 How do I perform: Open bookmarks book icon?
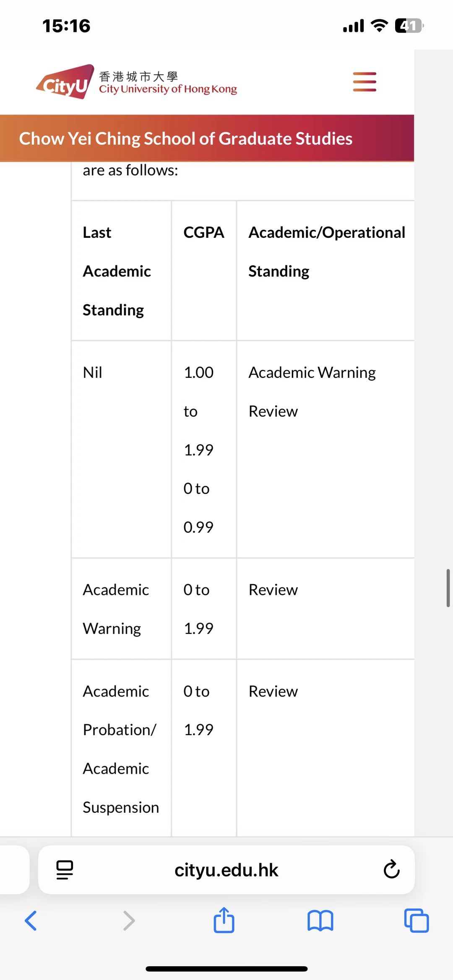click(320, 921)
